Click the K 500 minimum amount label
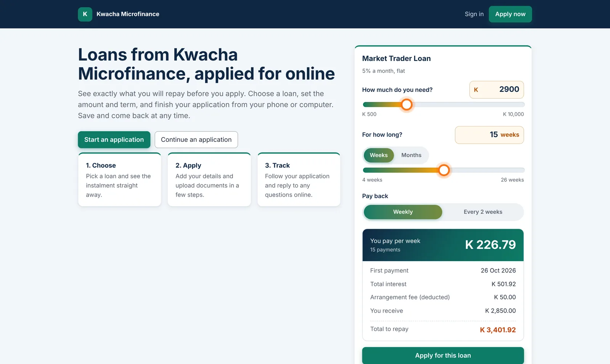The height and width of the screenshot is (364, 610). [369, 114]
